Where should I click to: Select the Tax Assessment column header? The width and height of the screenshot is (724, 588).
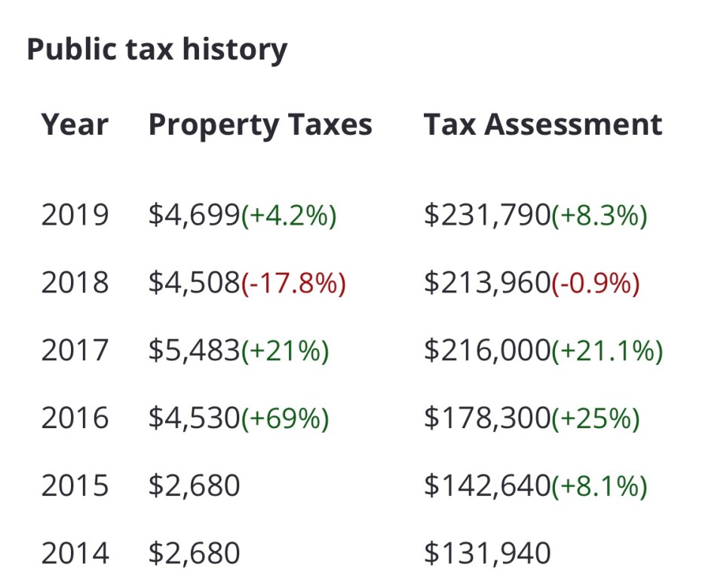pos(543,124)
